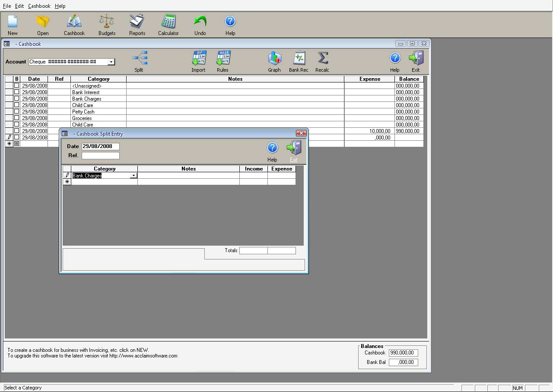
Task: Open the Edit menu
Action: (x=19, y=6)
